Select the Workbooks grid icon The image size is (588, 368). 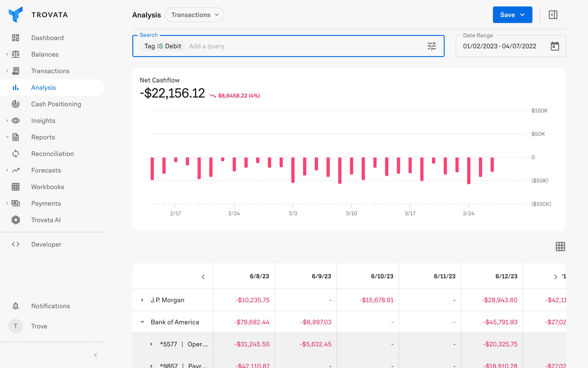click(16, 187)
